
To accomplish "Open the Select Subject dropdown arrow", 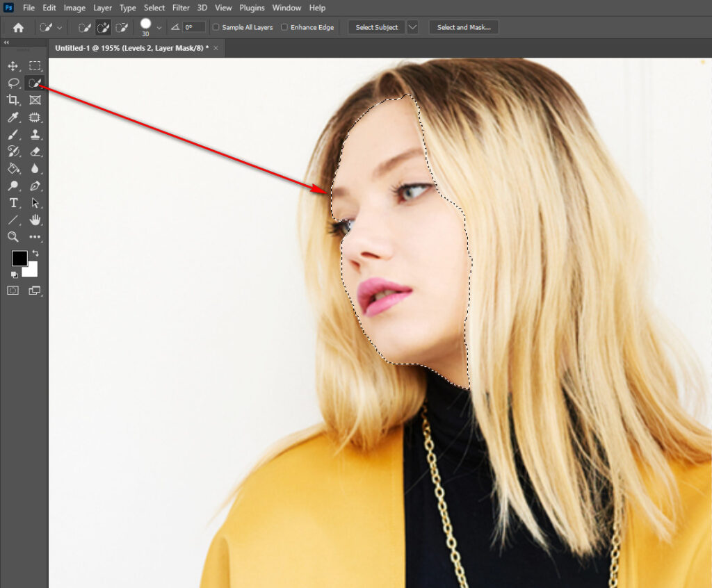I will (x=412, y=27).
